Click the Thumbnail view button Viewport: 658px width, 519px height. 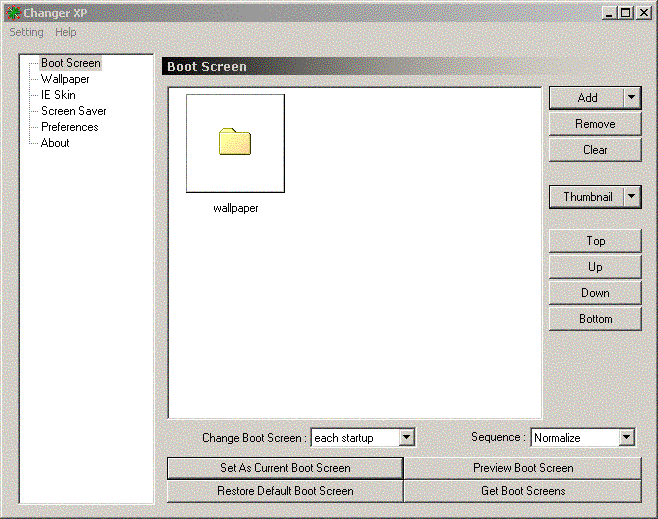coord(587,197)
